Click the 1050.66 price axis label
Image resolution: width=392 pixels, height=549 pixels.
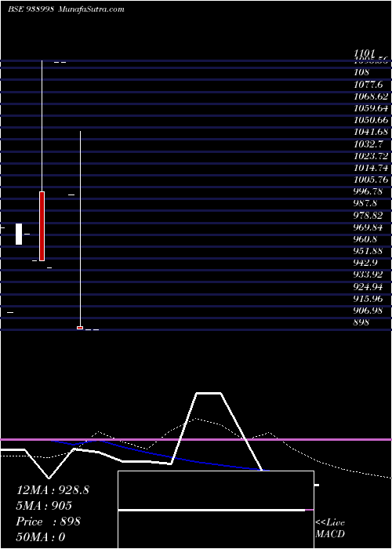coord(371,121)
